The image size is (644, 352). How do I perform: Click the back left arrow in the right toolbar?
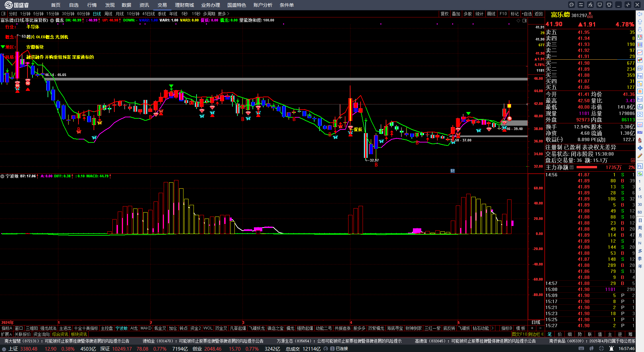coord(640,14)
